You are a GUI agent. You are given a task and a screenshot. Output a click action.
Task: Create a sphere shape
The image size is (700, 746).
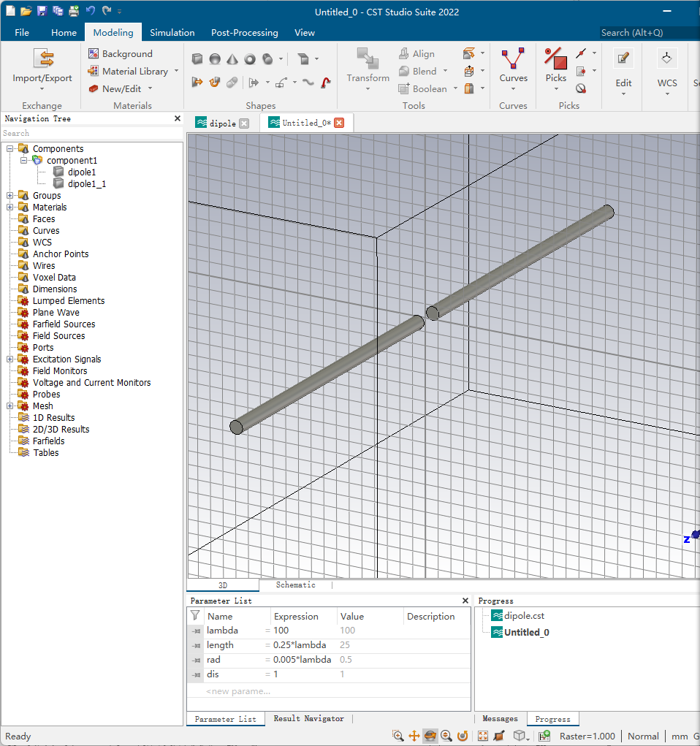(215, 59)
